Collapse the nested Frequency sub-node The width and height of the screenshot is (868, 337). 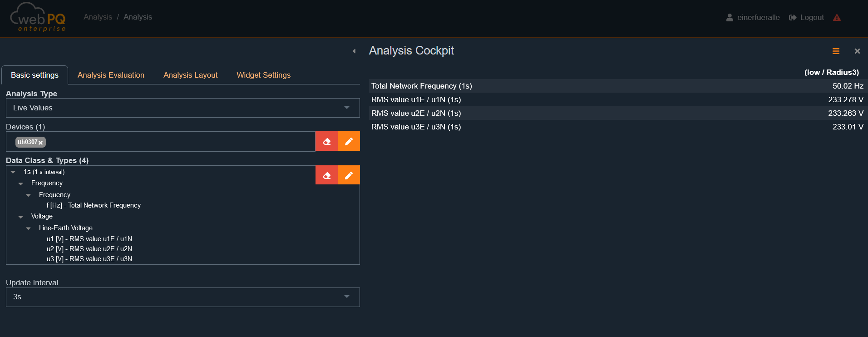[x=29, y=195]
